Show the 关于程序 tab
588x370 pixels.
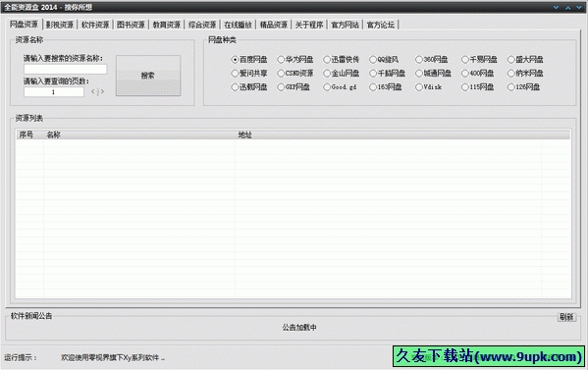(x=309, y=25)
